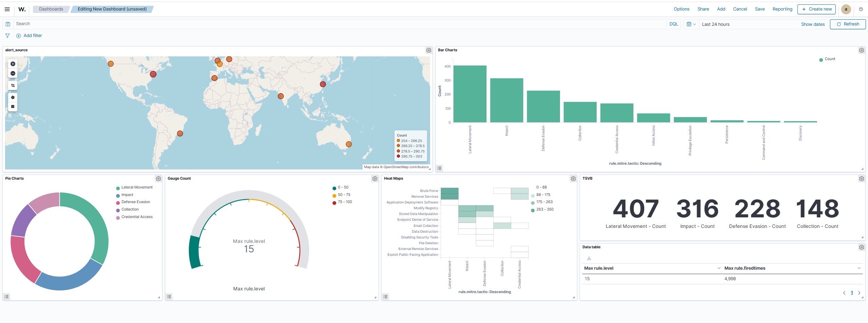
Task: Click the map zoom in button
Action: [13, 64]
